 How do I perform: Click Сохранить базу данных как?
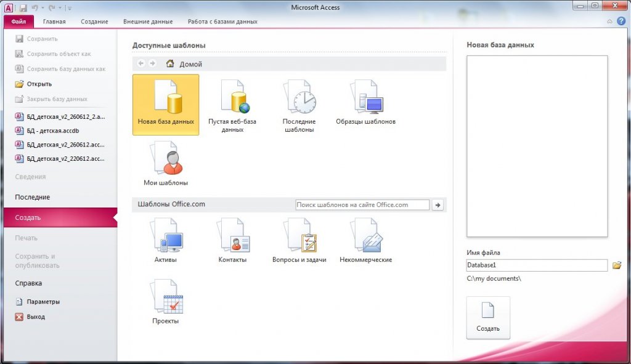[x=60, y=69]
